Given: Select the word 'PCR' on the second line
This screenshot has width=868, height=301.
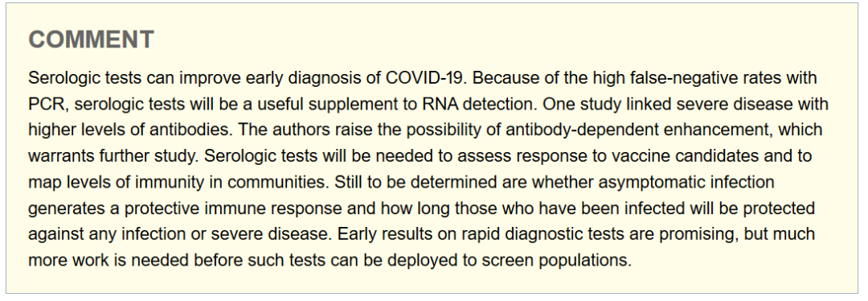Looking at the screenshot, I should 43,104.
